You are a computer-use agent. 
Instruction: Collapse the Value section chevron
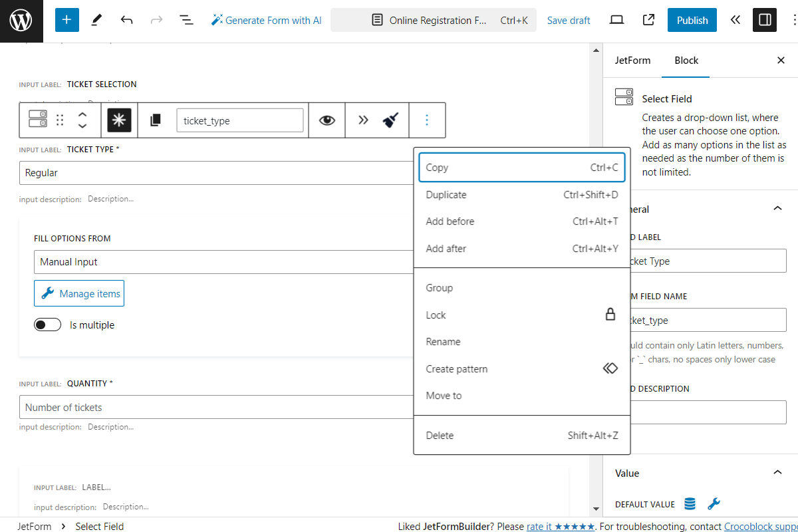(777, 473)
